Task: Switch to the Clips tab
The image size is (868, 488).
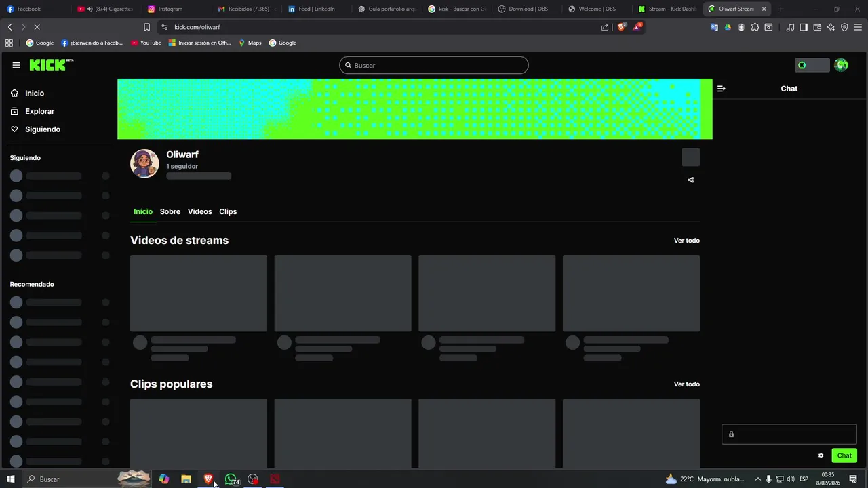Action: pos(228,211)
